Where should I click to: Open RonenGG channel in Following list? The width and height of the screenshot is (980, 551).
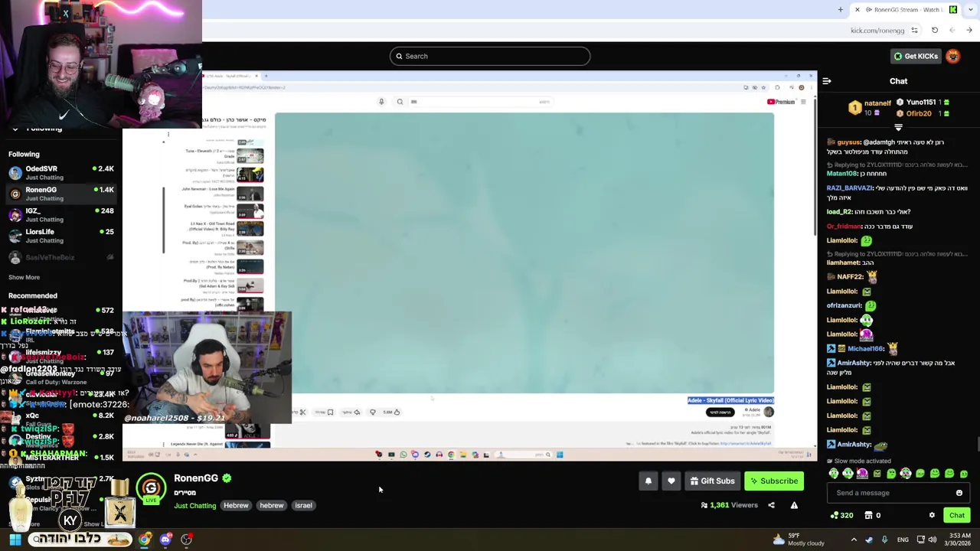60,194
